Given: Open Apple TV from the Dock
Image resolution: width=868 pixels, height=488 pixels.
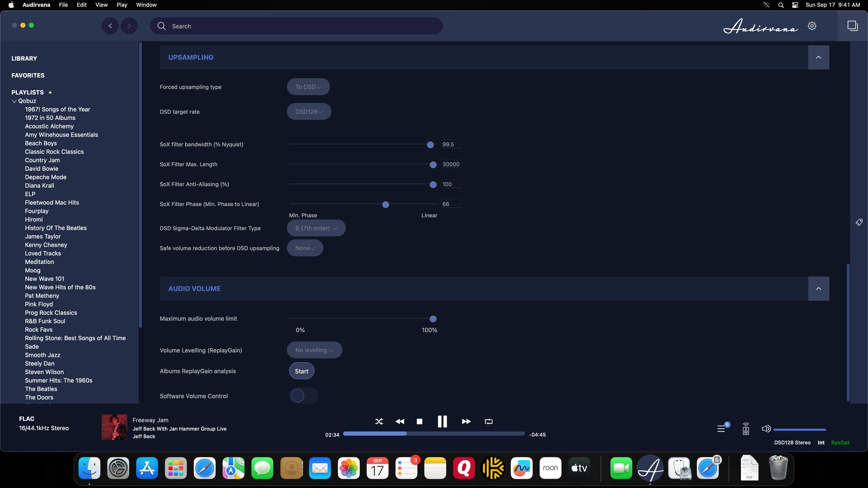Looking at the screenshot, I should pyautogui.click(x=579, y=468).
